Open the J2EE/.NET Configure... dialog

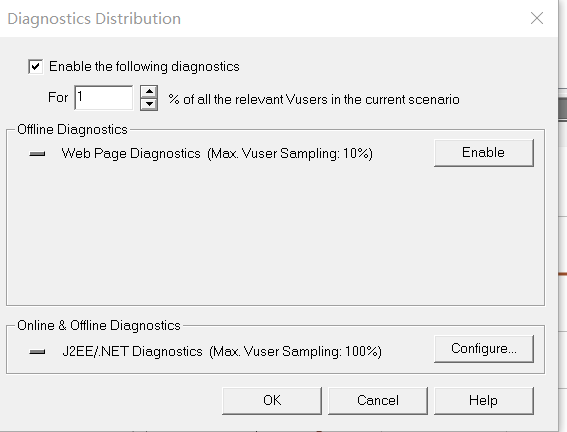tap(484, 349)
